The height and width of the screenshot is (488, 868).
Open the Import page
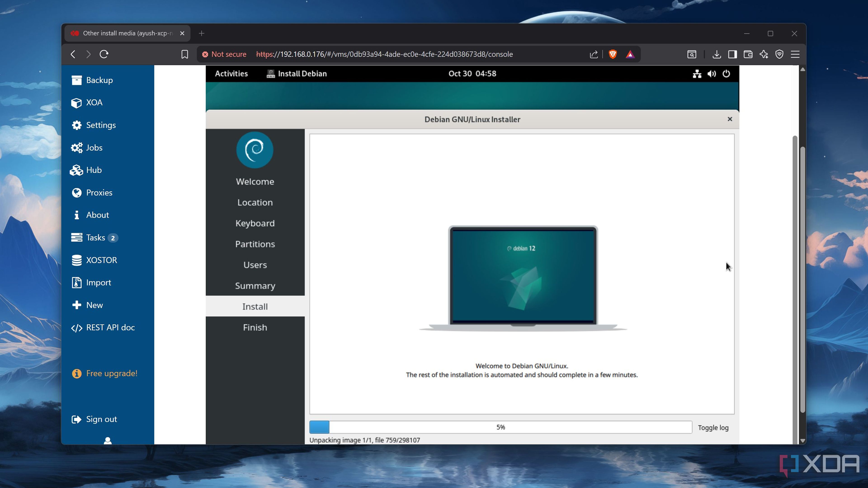91,283
